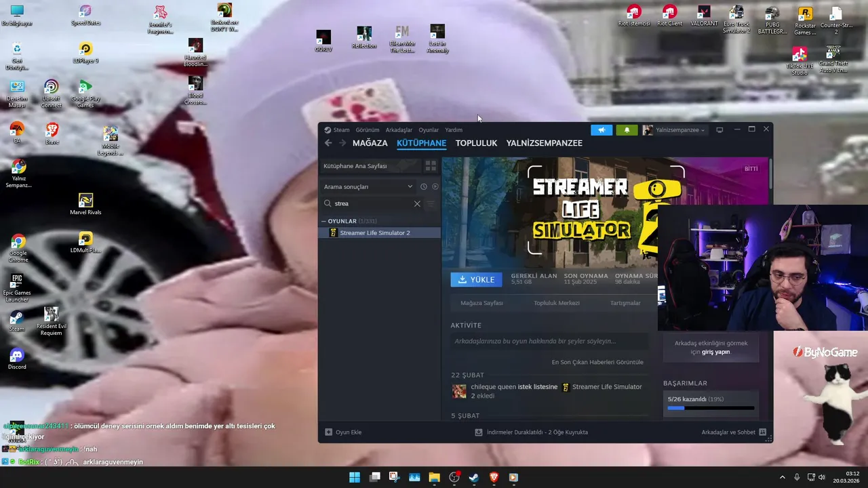
Task: Open Marvel Rivals desktop shortcut
Action: (x=85, y=204)
